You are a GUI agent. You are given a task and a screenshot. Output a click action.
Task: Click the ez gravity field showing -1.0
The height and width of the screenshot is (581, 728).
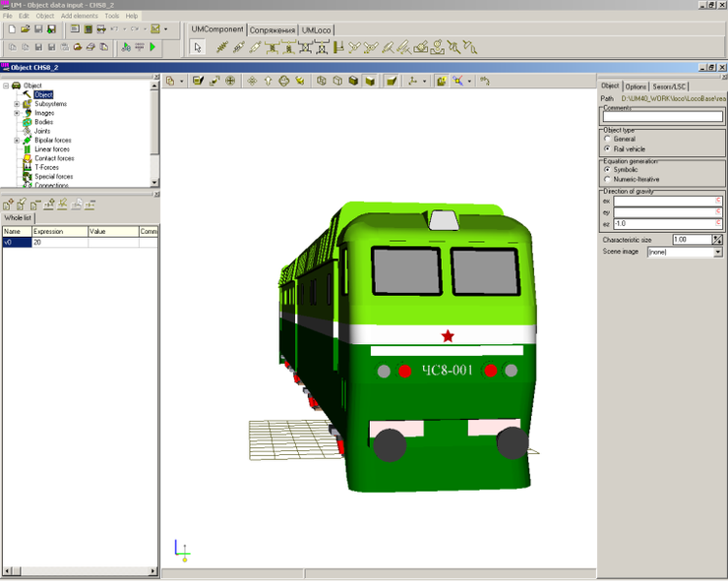668,224
